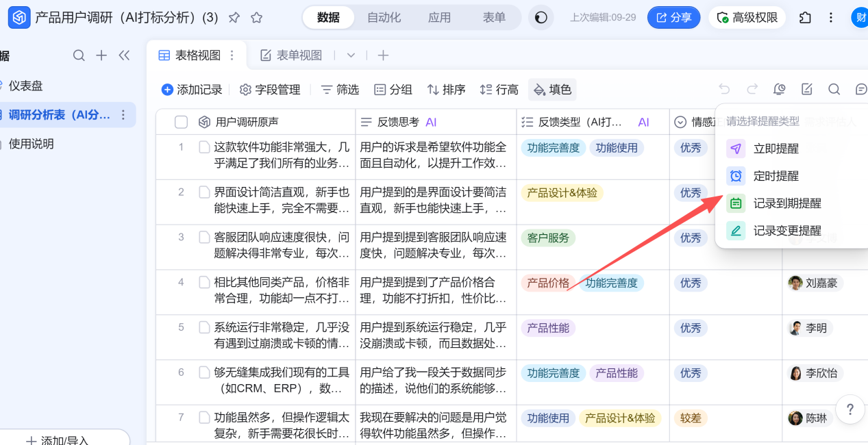
Task: Toggle the dark mode theme button
Action: coord(541,18)
